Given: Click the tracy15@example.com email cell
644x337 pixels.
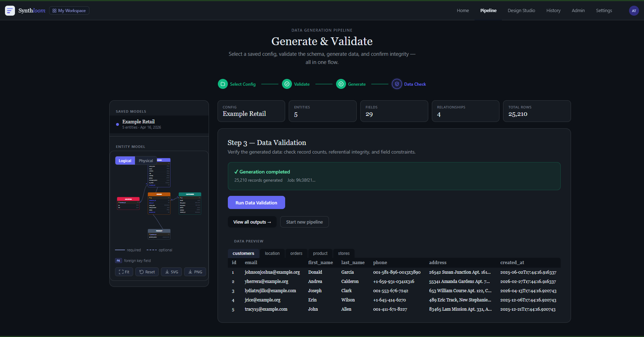Looking at the screenshot, I should [266, 309].
